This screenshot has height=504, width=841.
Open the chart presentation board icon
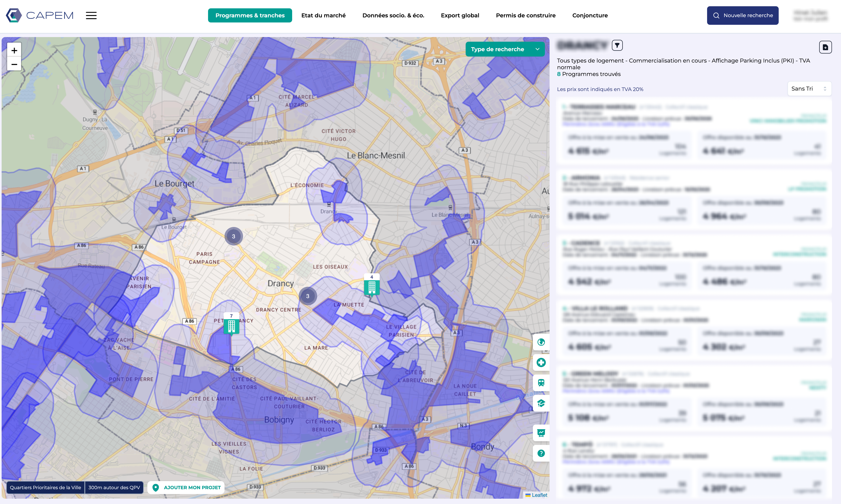[x=541, y=433]
